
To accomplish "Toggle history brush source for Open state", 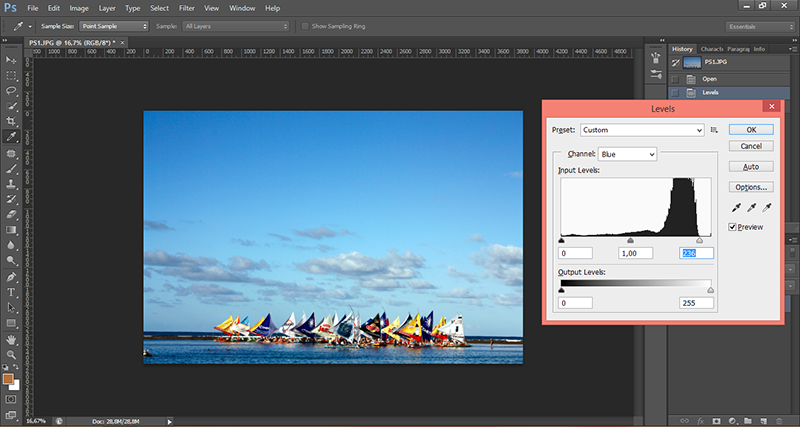I will coord(677,78).
